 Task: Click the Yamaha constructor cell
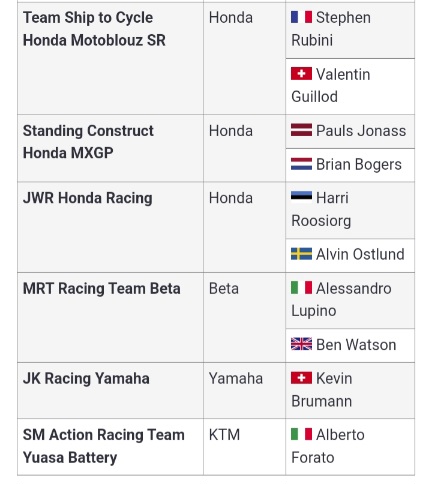click(x=244, y=390)
